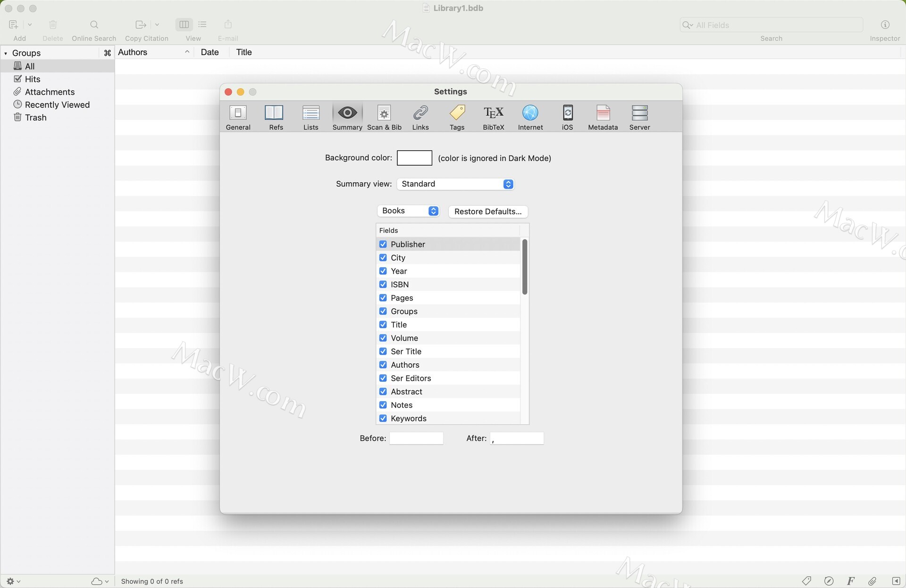
Task: Uncheck the ISBN field checkbox
Action: [x=383, y=284]
